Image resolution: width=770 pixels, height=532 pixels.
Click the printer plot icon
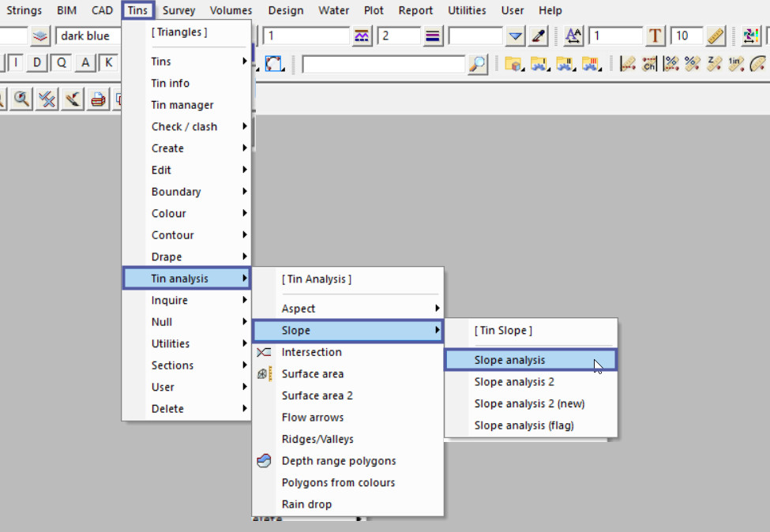(x=98, y=99)
